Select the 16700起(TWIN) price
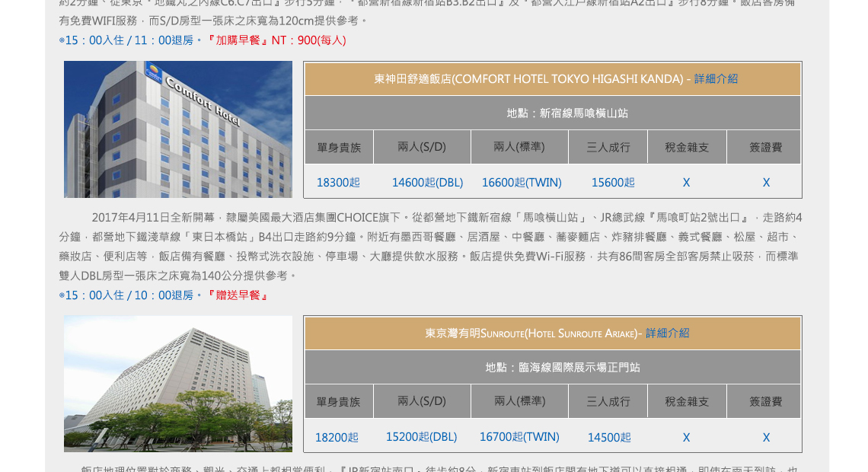The width and height of the screenshot is (868, 472). point(519,437)
